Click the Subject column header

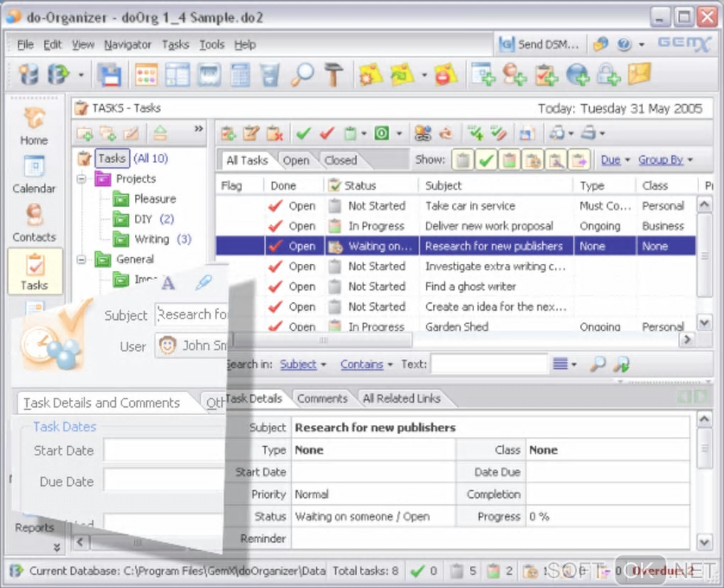(x=496, y=186)
